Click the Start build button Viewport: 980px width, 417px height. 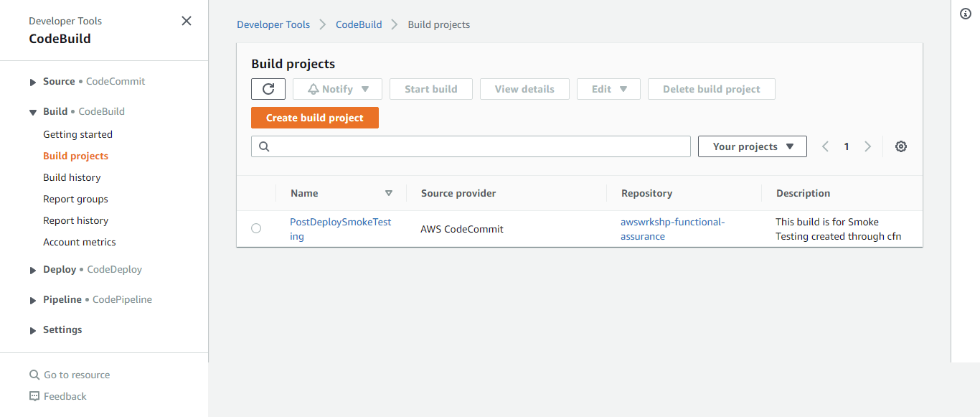(431, 89)
